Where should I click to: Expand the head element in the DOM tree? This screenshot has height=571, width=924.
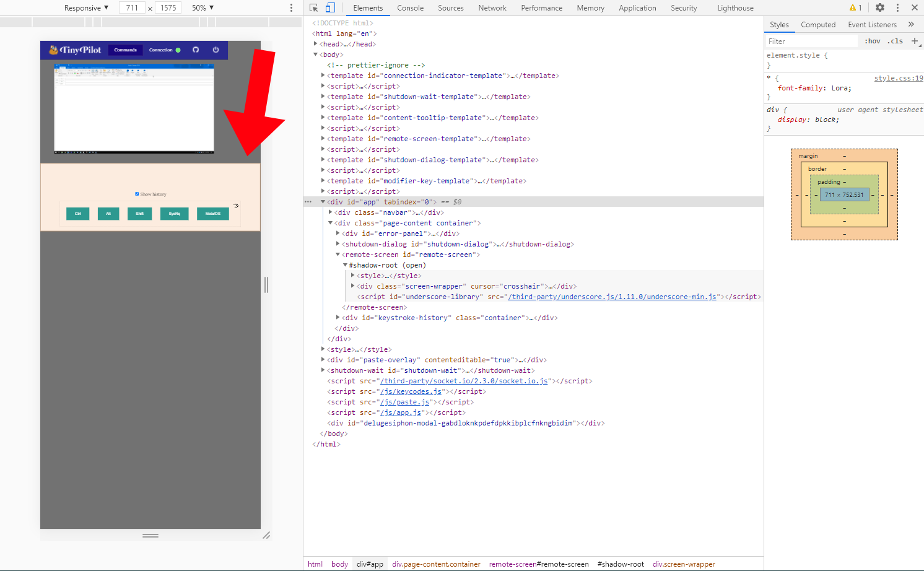point(315,43)
